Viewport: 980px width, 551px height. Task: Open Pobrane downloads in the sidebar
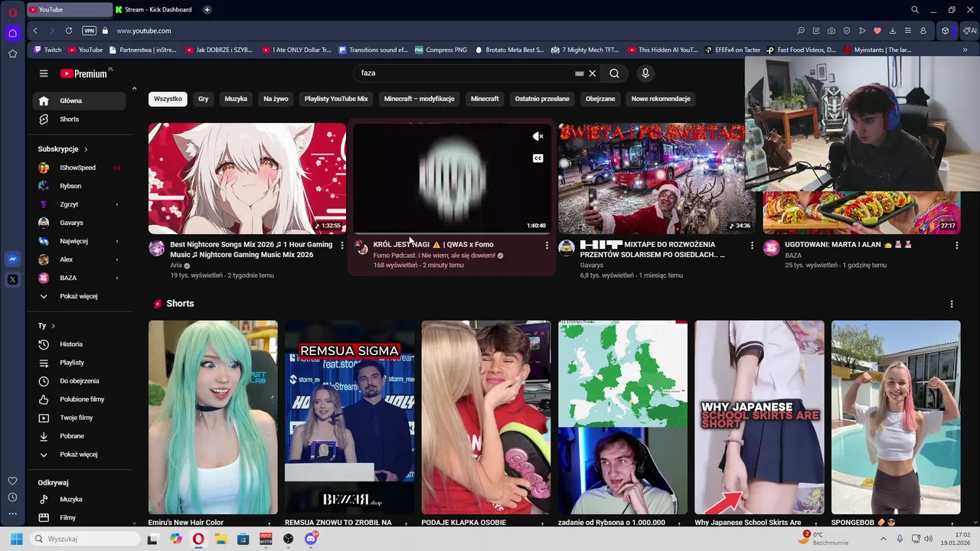point(79,436)
